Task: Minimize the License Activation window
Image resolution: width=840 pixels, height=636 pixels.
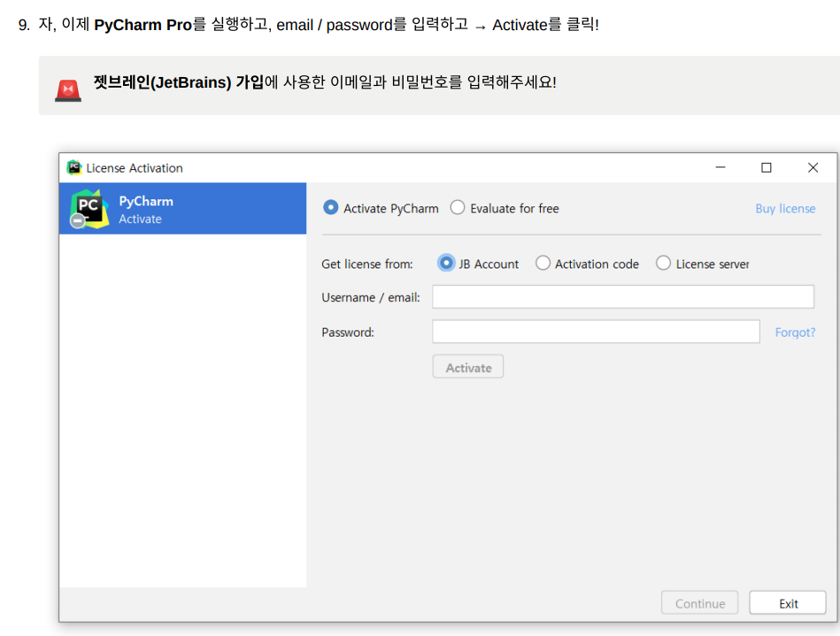Action: click(x=721, y=167)
